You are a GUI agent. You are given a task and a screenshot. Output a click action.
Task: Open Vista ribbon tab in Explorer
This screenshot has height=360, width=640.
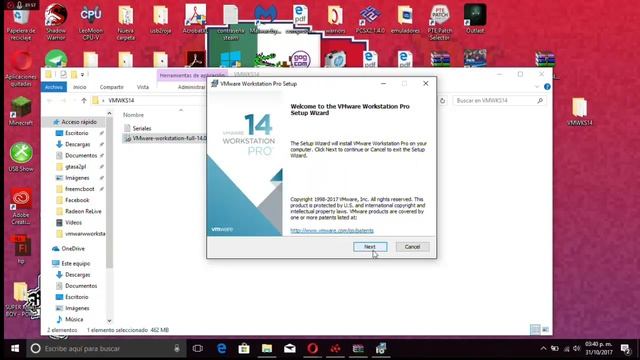143,87
